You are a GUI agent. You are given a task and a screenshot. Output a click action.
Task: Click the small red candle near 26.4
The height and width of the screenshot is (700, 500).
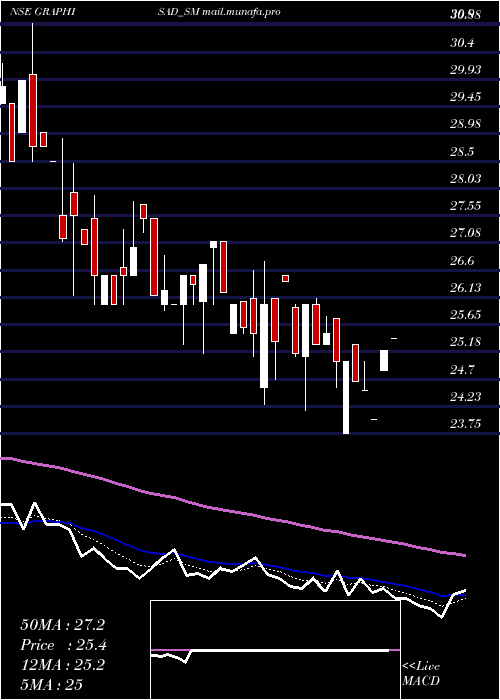click(x=285, y=279)
